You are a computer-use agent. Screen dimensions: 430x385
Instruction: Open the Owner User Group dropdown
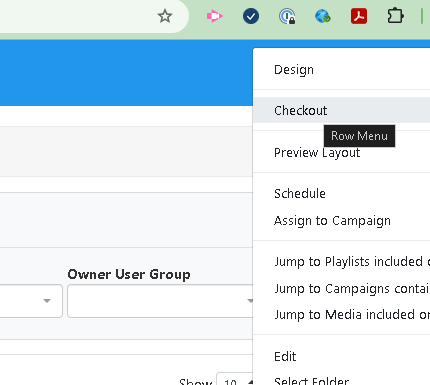160,301
